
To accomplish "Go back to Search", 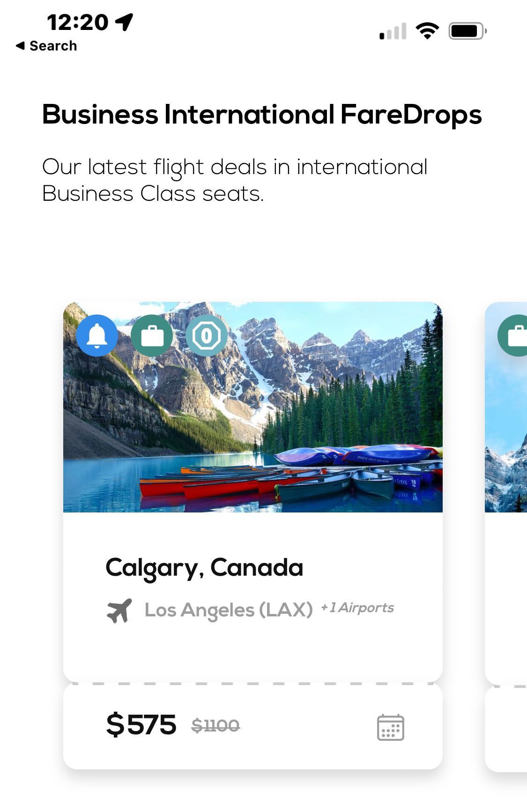I will [x=46, y=46].
